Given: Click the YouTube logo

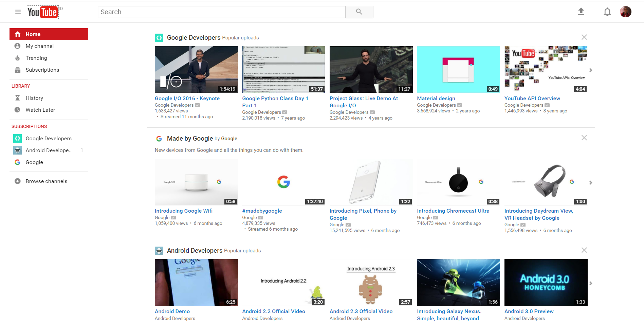Looking at the screenshot, I should (42, 12).
